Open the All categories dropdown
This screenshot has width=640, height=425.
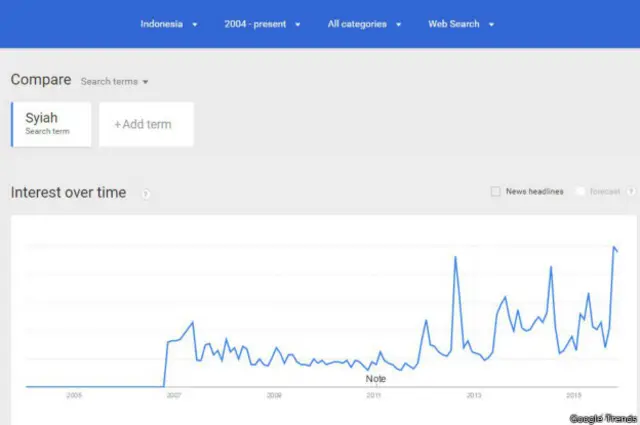pyautogui.click(x=364, y=24)
